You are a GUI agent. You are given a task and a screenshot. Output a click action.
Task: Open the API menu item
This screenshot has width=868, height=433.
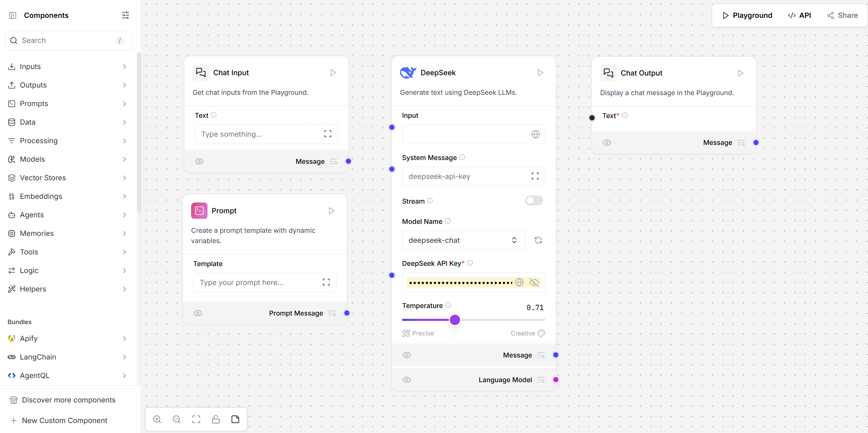(799, 15)
